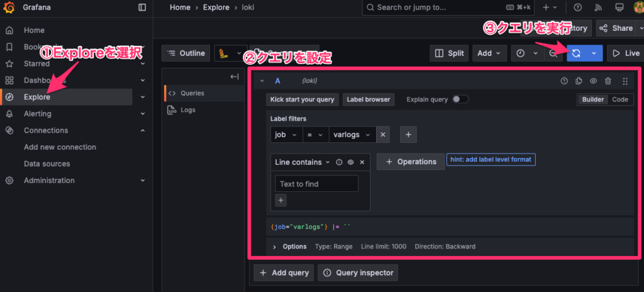This screenshot has width=644, height=292.
Task: Open the Label browser button
Action: pos(369,99)
